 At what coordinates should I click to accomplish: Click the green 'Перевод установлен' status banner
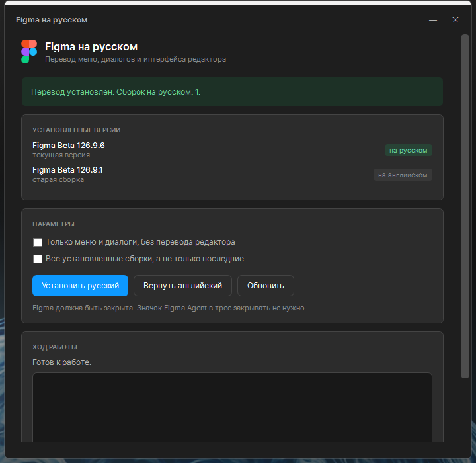(232, 92)
